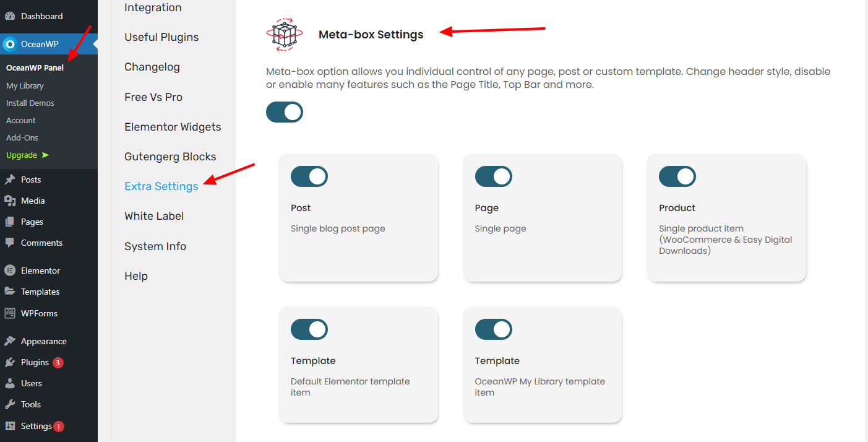Click the Settings sliders icon
Viewport: 868px width, 442px height.
pyautogui.click(x=10, y=426)
